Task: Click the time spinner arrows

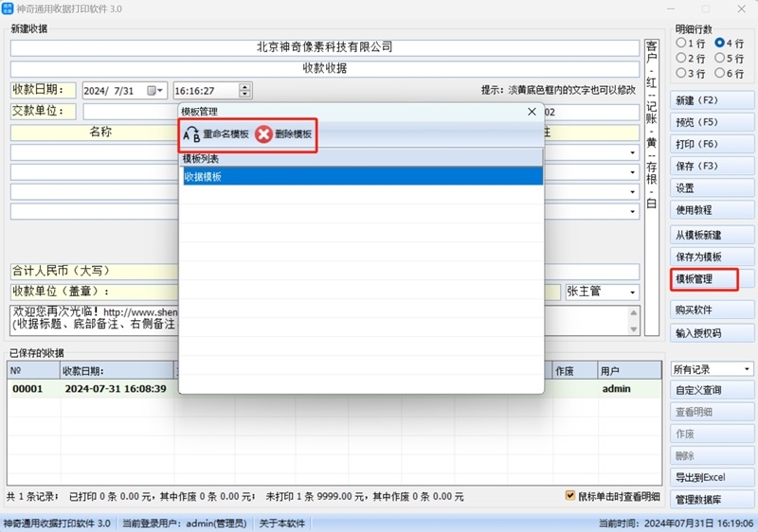Action: coord(245,90)
